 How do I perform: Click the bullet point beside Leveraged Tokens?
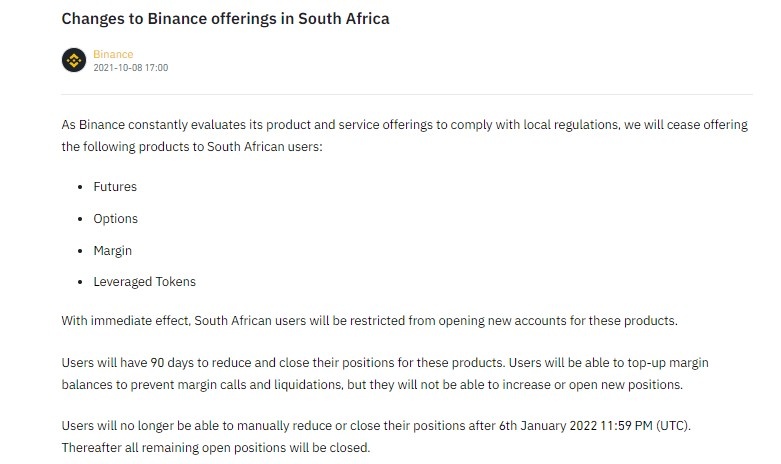[x=80, y=282]
